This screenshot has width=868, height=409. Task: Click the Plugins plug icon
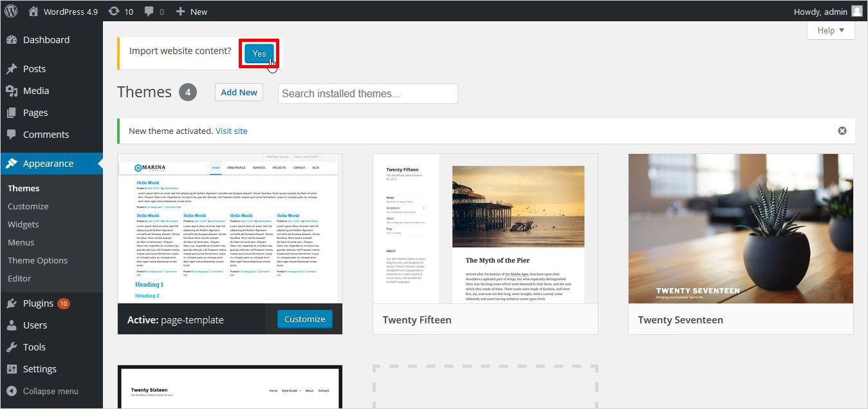(12, 303)
